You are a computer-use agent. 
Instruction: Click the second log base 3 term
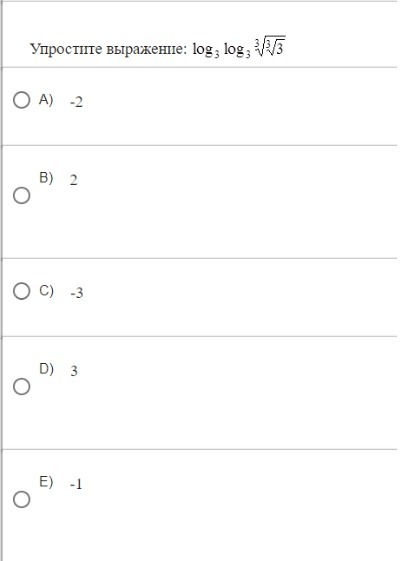(x=237, y=50)
